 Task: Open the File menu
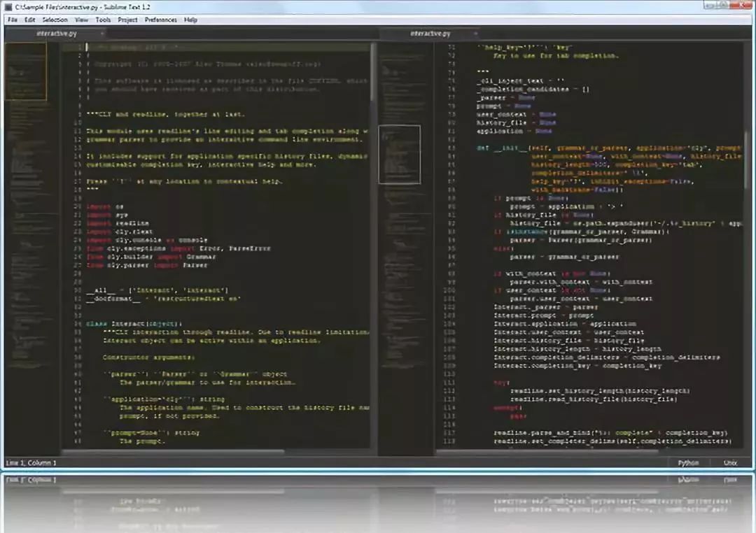(x=13, y=20)
